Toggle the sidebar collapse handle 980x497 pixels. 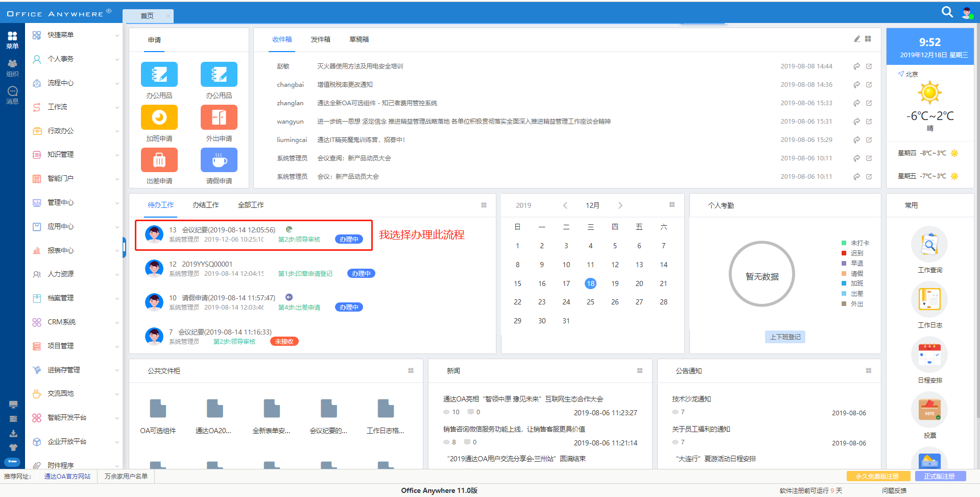(x=124, y=248)
